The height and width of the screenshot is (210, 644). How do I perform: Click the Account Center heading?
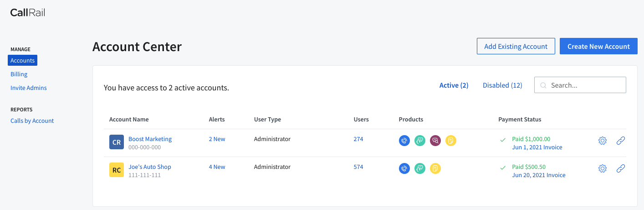point(137,47)
